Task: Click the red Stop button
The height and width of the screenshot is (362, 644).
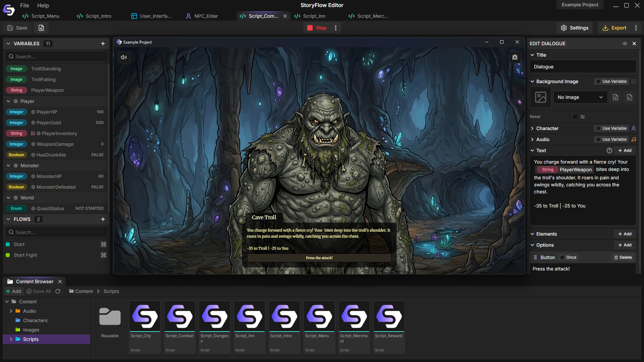Action: [317, 27]
